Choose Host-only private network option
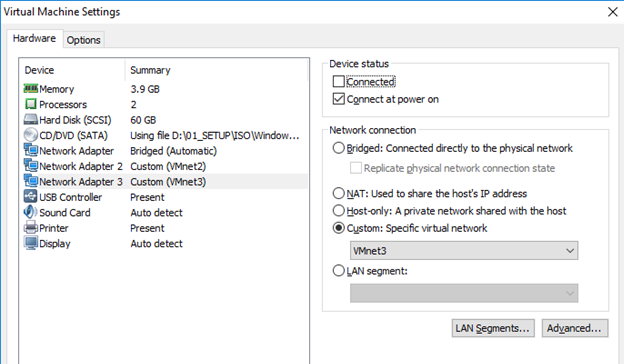 pos(339,210)
